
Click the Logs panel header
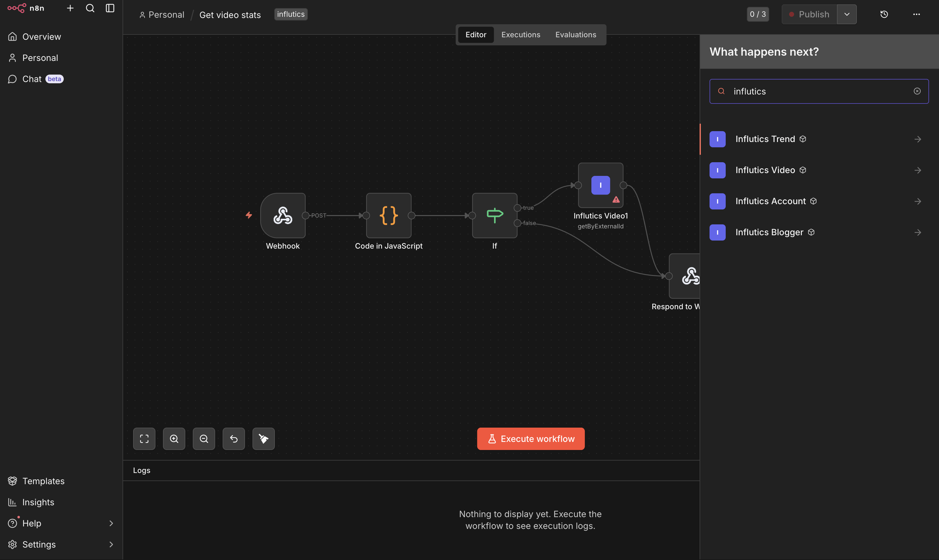tap(411, 470)
